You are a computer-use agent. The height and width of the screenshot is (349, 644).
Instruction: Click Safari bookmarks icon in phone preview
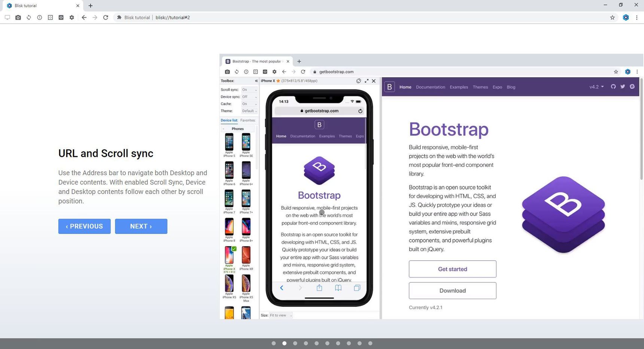338,288
